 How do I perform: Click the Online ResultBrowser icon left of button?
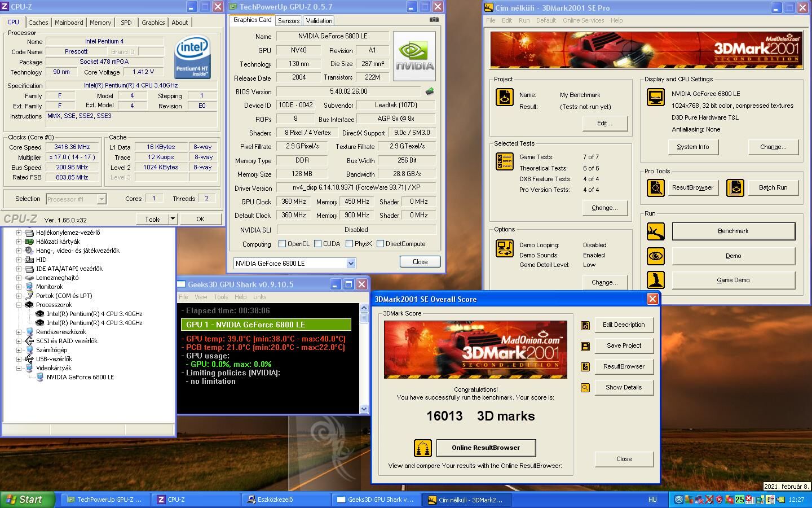pos(422,448)
